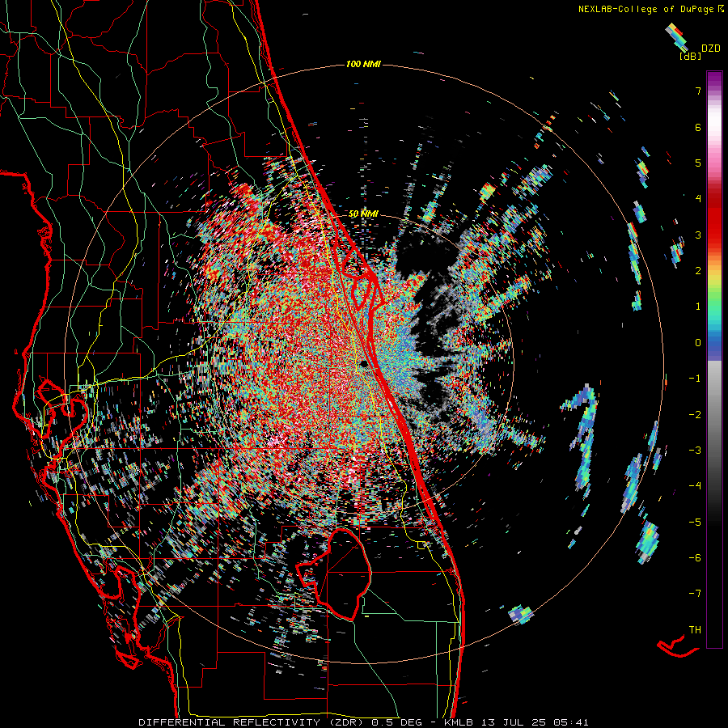Click the -7 value on the color scale
Viewport: 728px width, 728px height.
click(x=695, y=594)
